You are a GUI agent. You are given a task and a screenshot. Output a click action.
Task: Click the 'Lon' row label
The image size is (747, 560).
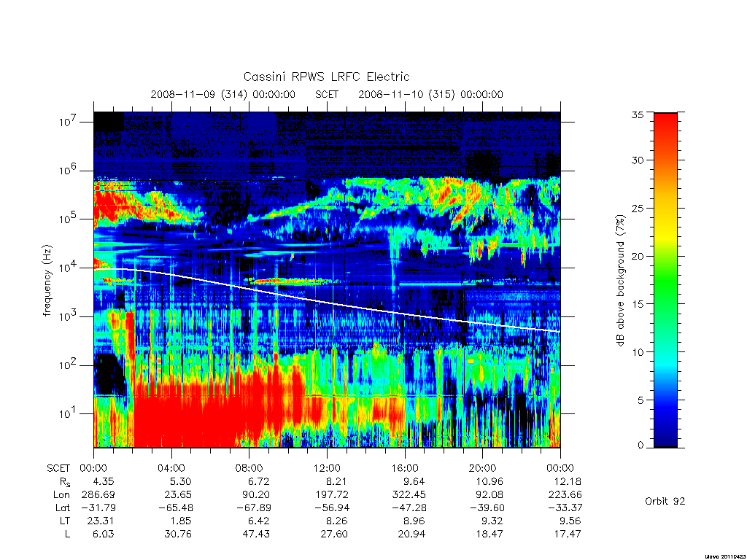click(61, 495)
